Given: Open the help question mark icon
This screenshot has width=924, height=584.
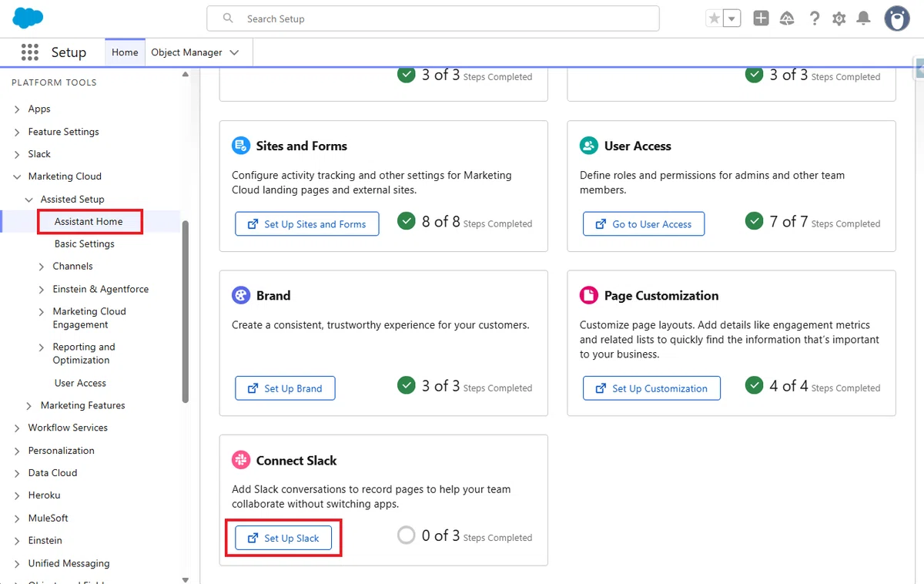Looking at the screenshot, I should (814, 18).
